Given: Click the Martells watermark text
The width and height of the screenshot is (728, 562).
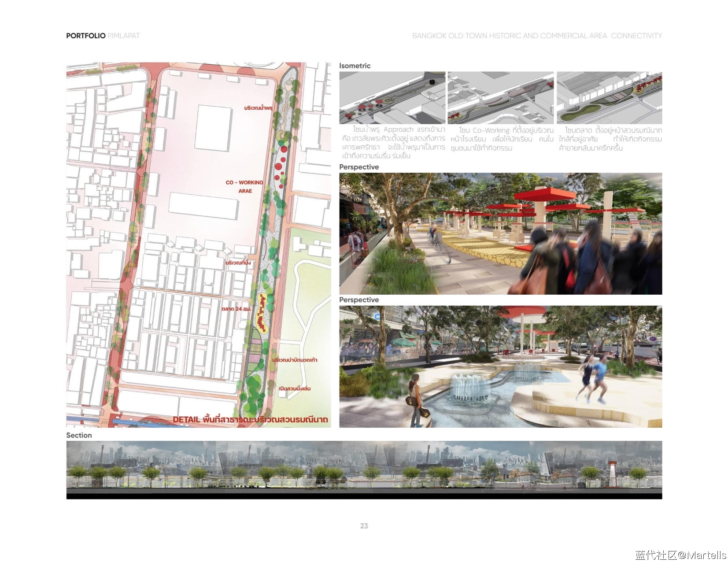Looking at the screenshot, I should (x=680, y=555).
